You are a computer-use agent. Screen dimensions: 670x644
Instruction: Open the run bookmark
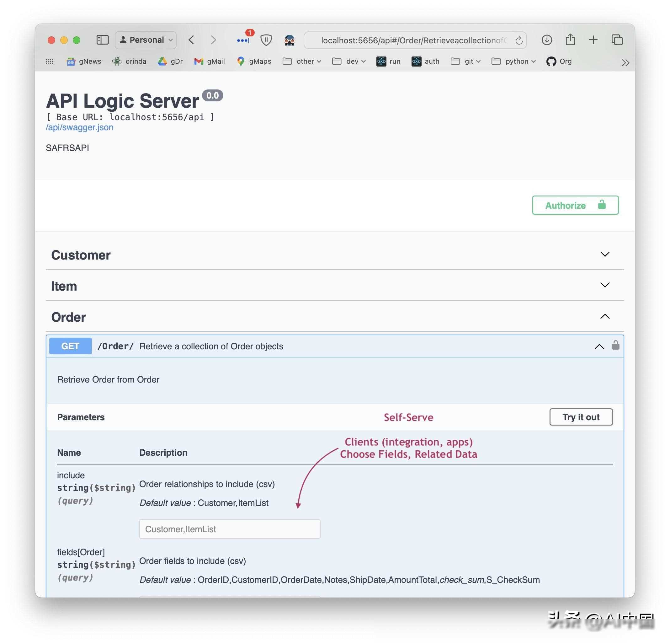coord(388,62)
